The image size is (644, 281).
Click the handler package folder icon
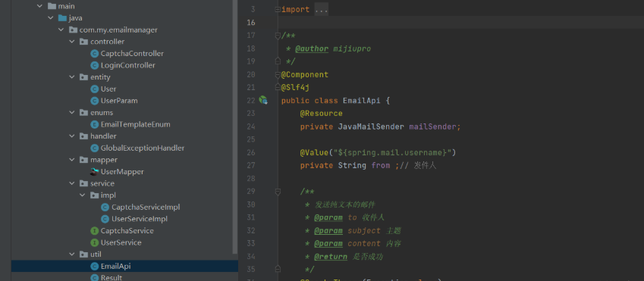(x=83, y=136)
